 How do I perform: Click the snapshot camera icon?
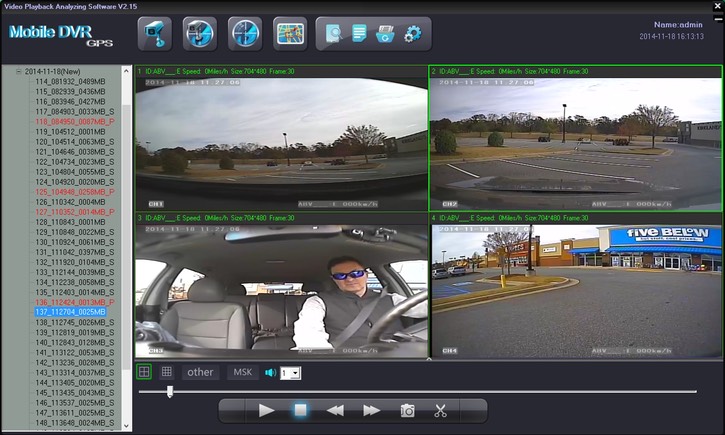click(x=407, y=410)
